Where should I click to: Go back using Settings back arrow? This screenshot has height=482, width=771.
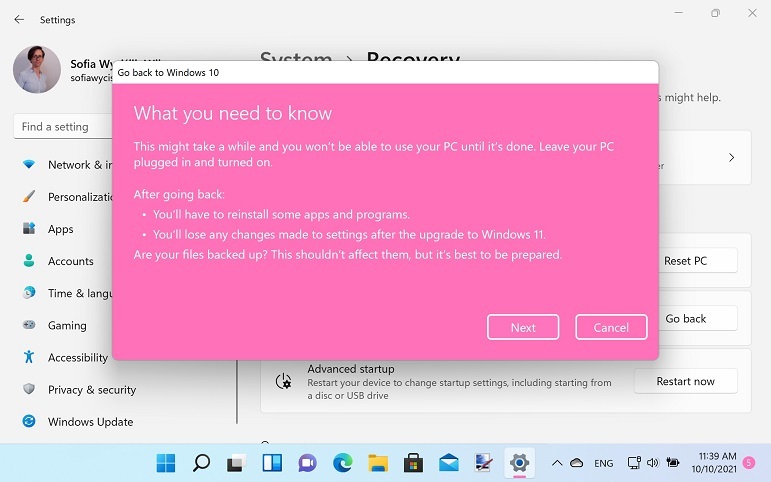pyautogui.click(x=19, y=20)
